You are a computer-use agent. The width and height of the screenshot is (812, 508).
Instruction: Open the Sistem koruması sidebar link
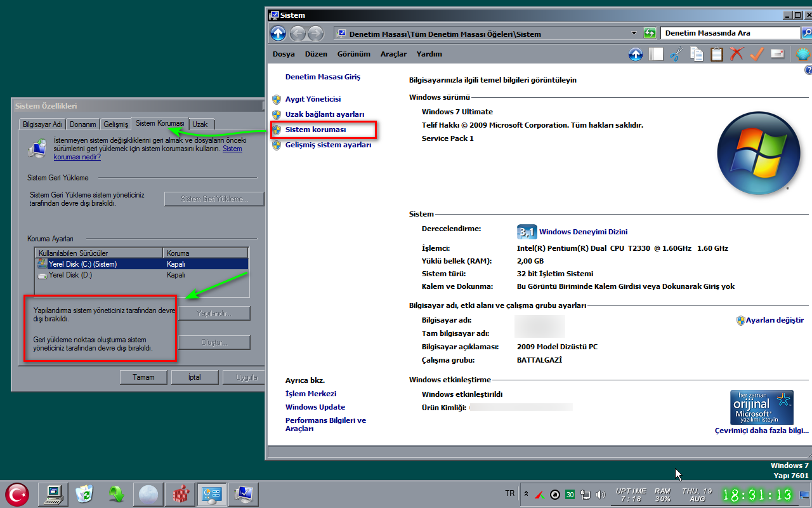(x=315, y=130)
